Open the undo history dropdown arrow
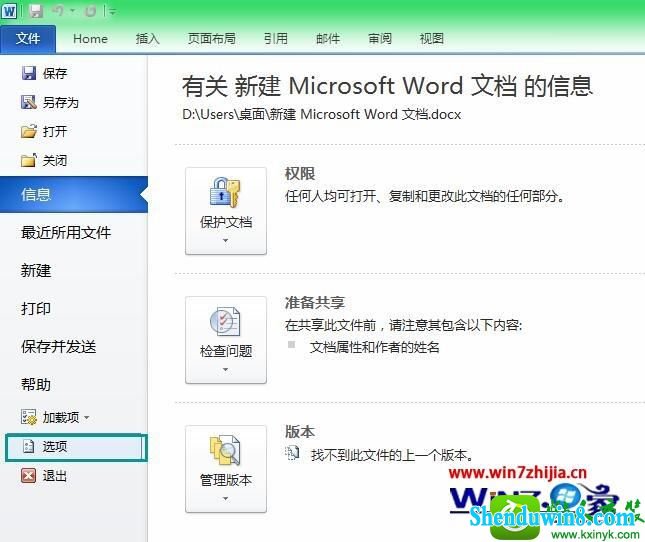 [72, 11]
